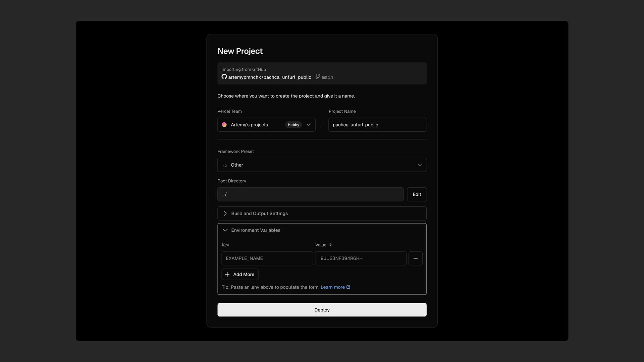Image resolution: width=644 pixels, height=362 pixels.
Task: Click the GitHub logo icon
Action: pos(224,77)
